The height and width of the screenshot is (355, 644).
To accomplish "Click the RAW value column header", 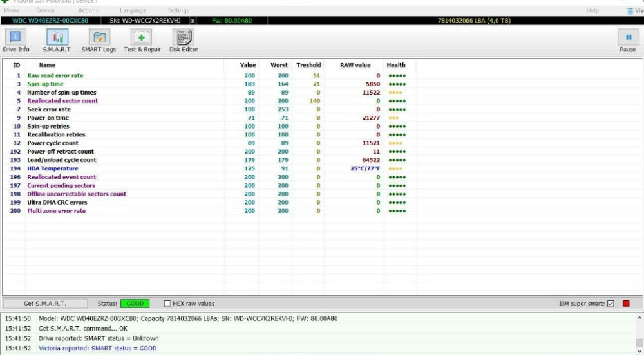I will (x=355, y=65).
